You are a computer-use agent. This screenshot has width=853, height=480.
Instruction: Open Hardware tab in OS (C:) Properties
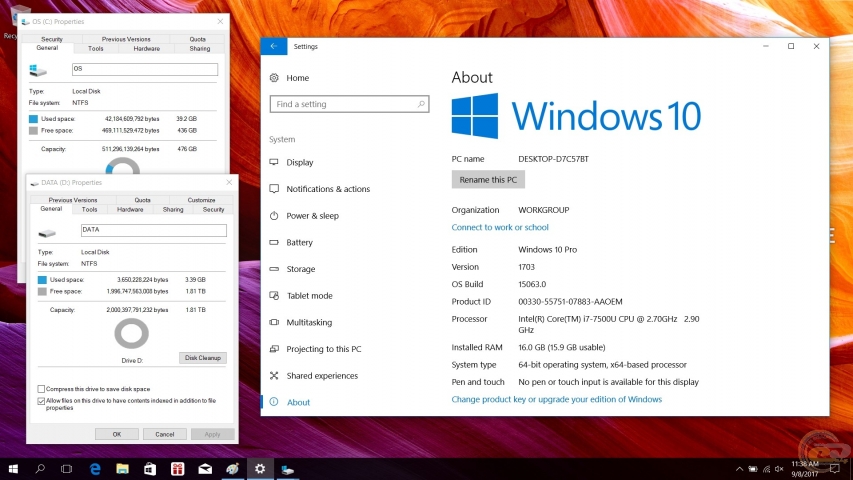point(147,48)
